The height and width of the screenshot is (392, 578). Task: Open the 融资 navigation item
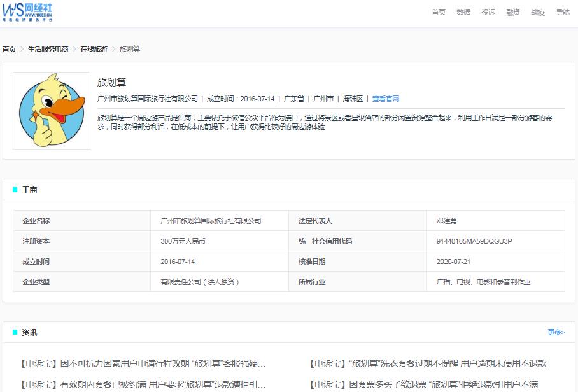(513, 11)
